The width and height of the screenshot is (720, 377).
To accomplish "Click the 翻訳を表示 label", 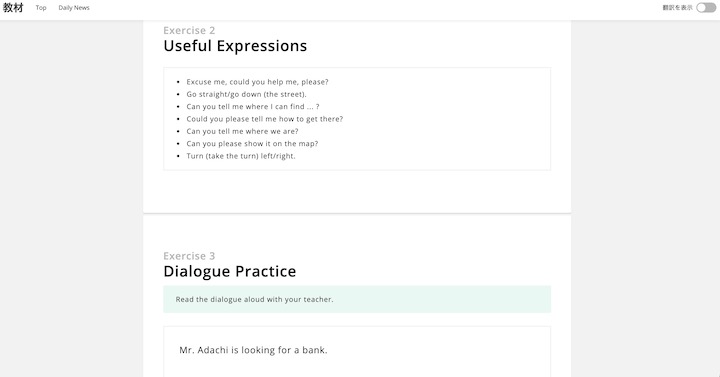I will point(677,8).
